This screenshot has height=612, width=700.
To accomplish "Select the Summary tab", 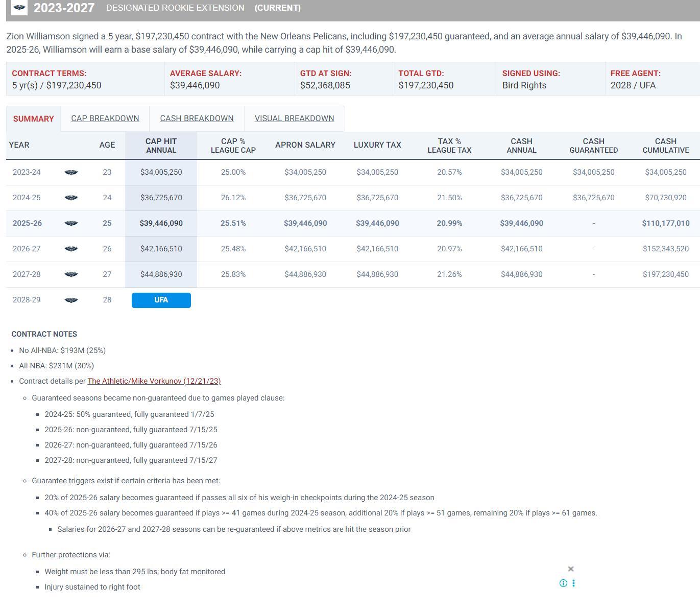I will [33, 119].
